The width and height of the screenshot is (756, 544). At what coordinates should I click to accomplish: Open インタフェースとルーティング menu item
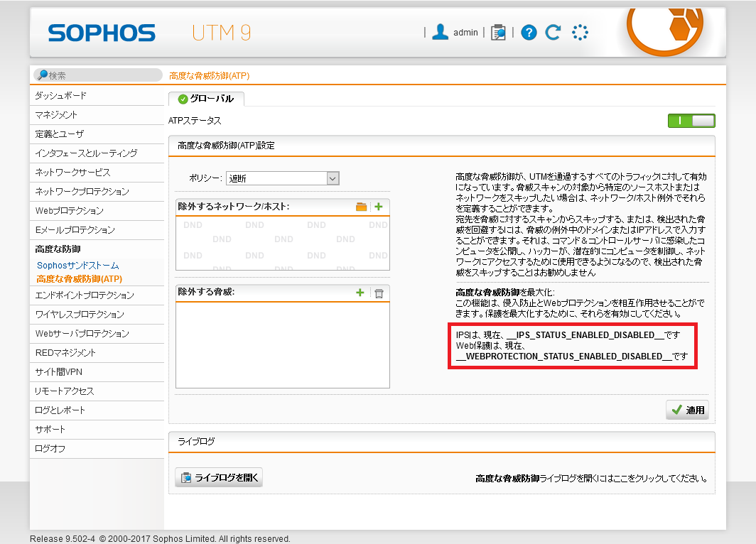97,153
